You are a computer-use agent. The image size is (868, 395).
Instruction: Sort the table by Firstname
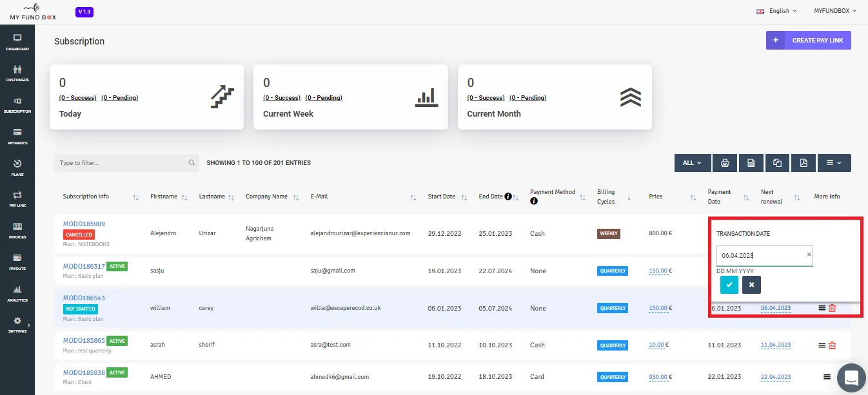184,197
